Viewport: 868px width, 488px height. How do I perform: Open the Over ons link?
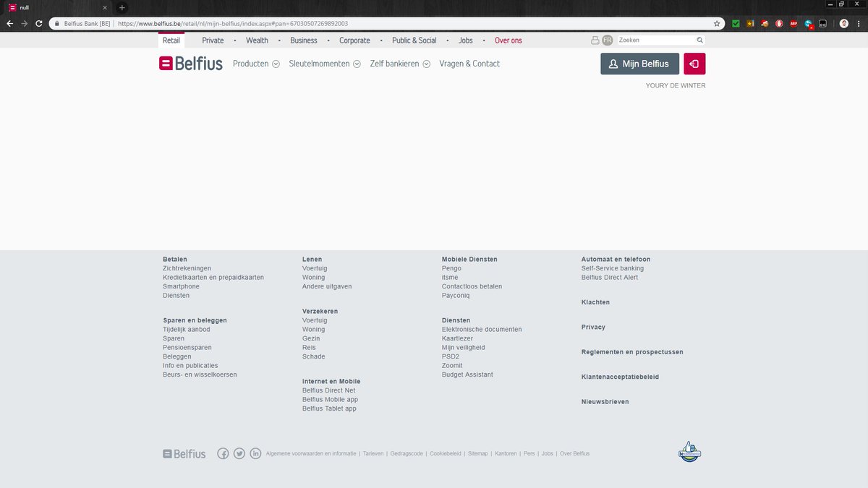pyautogui.click(x=509, y=40)
